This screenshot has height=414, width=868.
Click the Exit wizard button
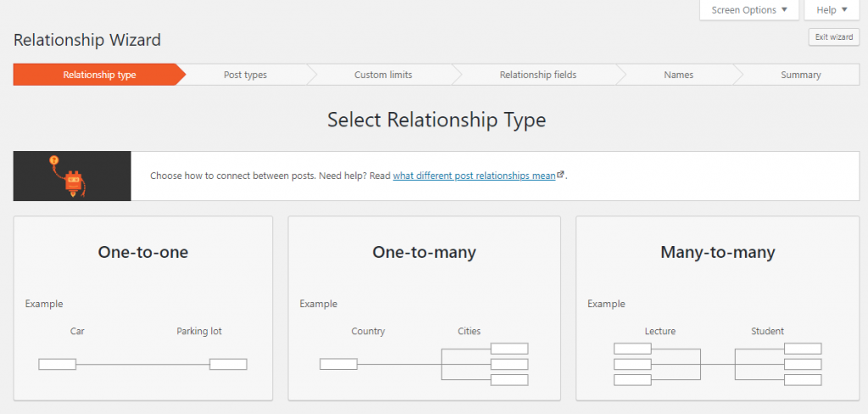click(x=834, y=36)
